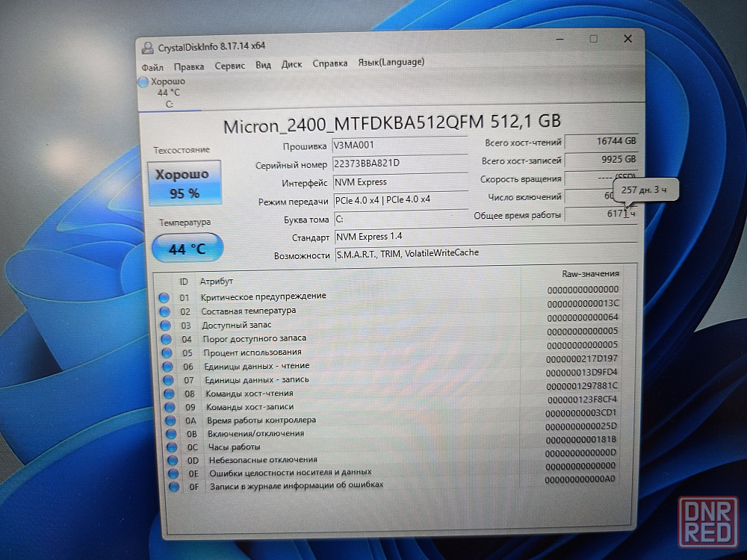
Task: Click status icon for Команды хост-записи row
Action: [x=170, y=407]
